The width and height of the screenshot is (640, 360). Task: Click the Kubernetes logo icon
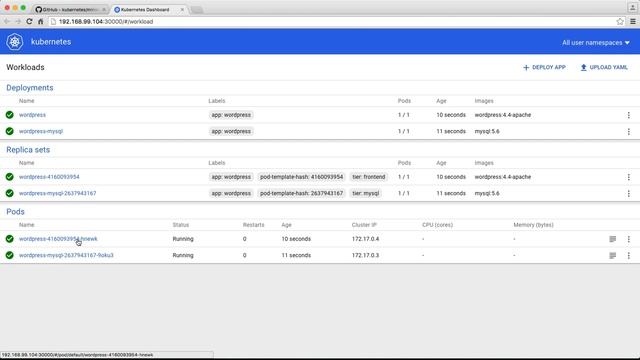(15, 42)
